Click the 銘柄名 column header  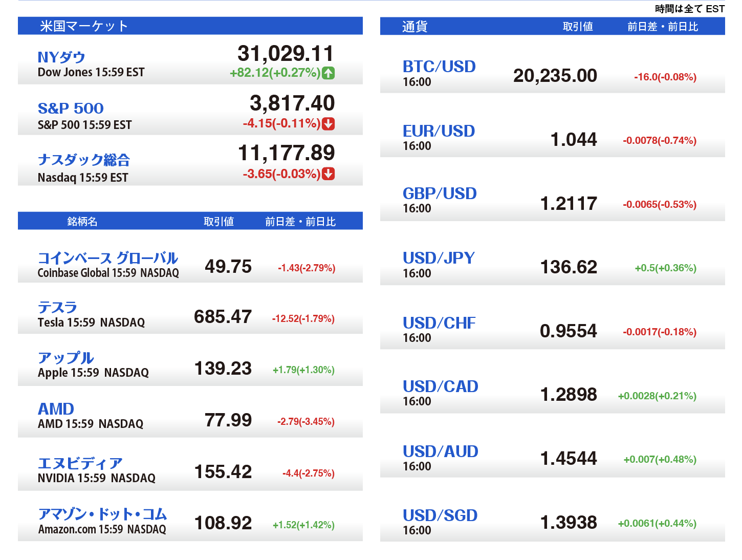[x=82, y=222]
